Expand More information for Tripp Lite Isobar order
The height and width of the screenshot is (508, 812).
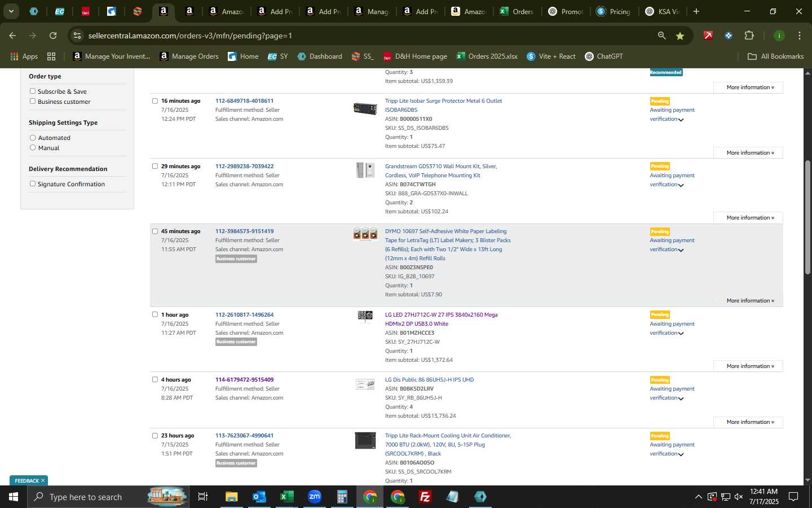pos(748,153)
